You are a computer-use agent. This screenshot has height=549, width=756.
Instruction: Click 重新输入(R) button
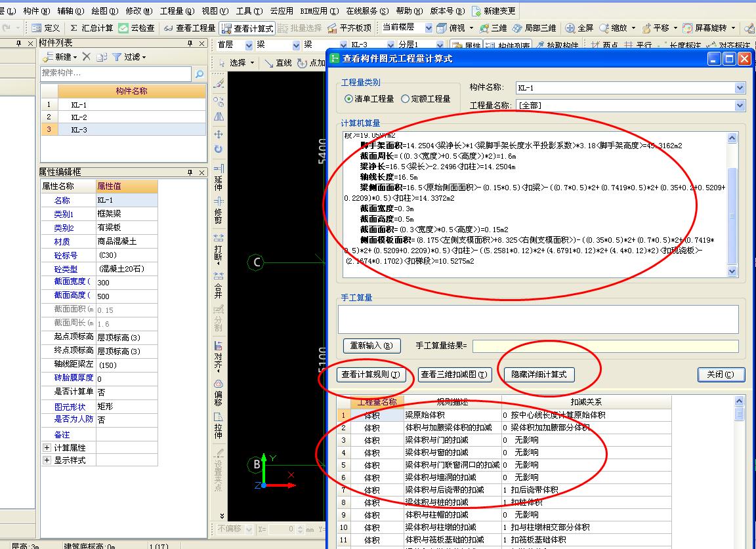click(x=371, y=346)
